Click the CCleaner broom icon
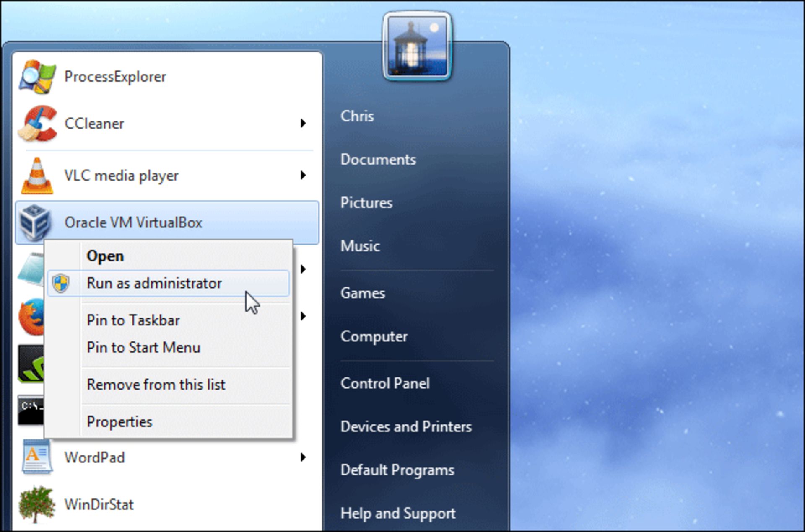 coord(37,124)
